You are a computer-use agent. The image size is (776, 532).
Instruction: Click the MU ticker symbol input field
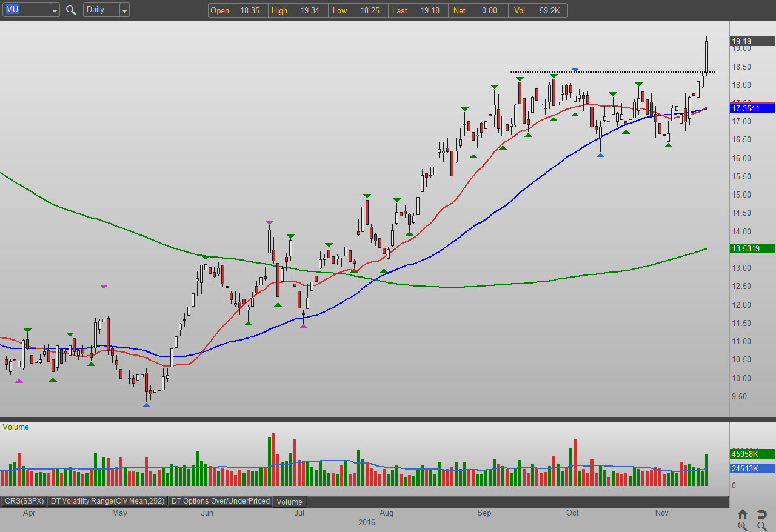coord(25,10)
